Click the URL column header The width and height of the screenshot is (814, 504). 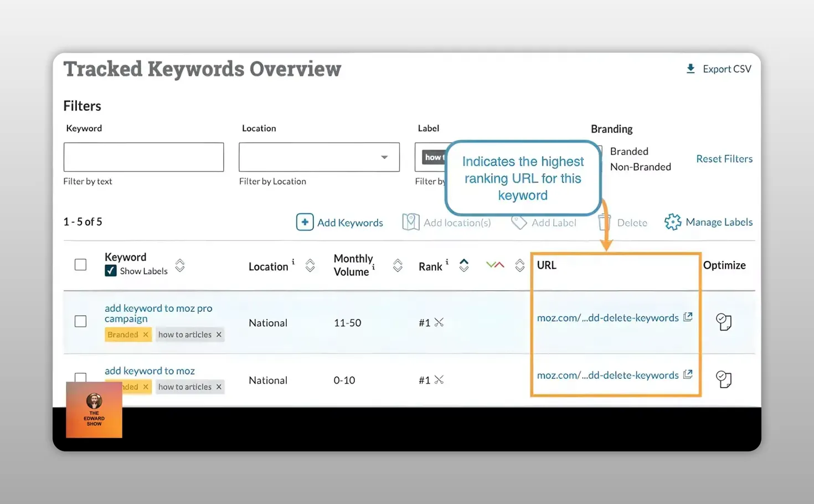[547, 265]
